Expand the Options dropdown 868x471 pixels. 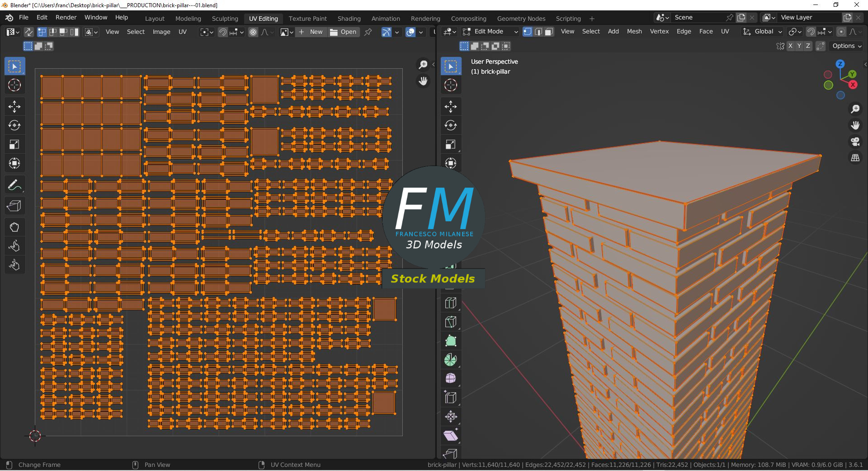(x=847, y=46)
